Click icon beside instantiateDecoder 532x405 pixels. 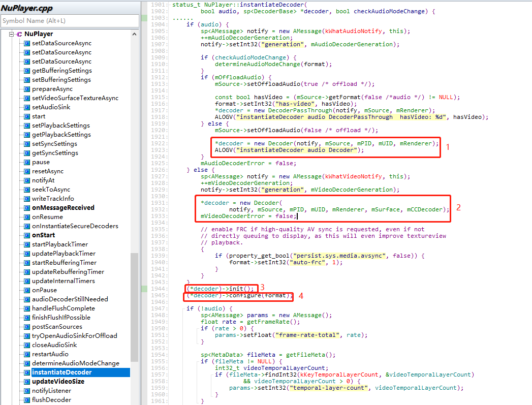tap(27, 372)
